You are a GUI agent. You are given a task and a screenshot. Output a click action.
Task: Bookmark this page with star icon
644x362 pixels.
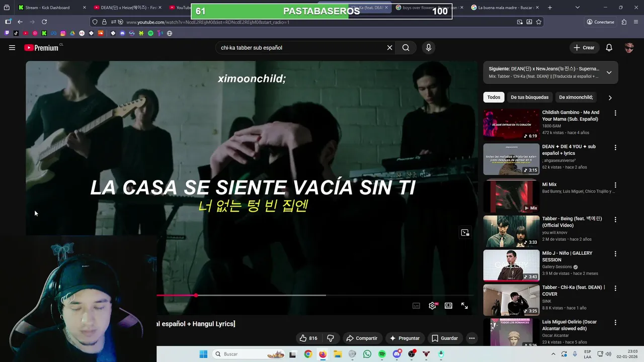pos(539,22)
